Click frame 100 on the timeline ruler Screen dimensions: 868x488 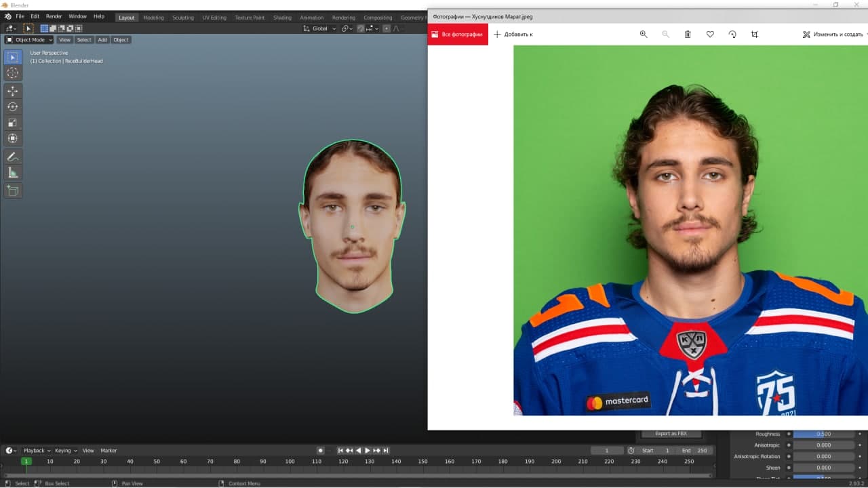[290, 462]
